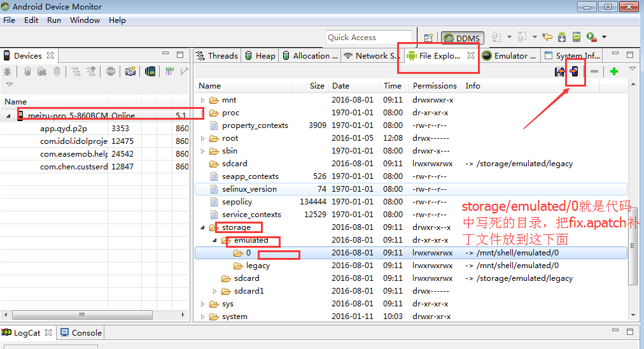This screenshot has height=349, width=644.
Task: Pull a file from the device icon
Action: coord(559,72)
